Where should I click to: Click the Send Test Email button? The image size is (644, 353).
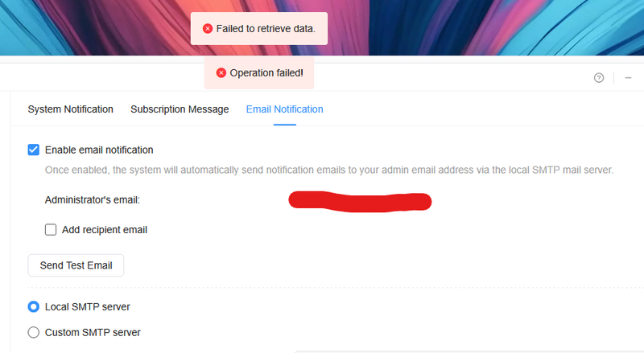[76, 265]
